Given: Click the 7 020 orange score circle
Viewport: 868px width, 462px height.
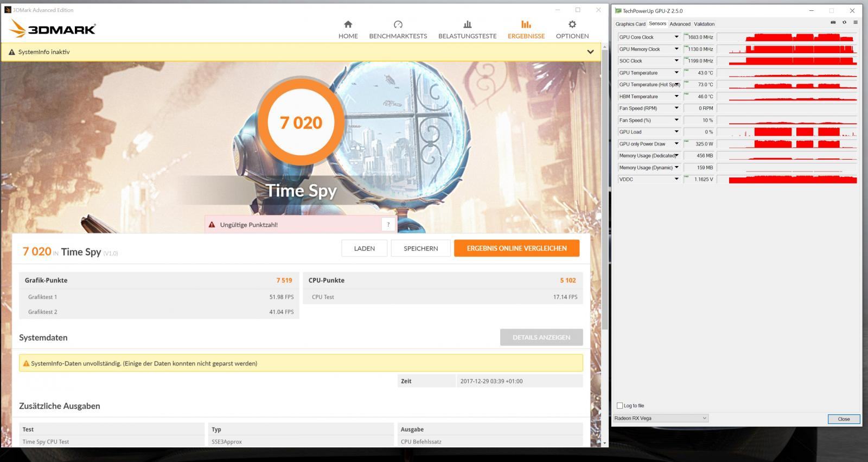Looking at the screenshot, I should 301,123.
